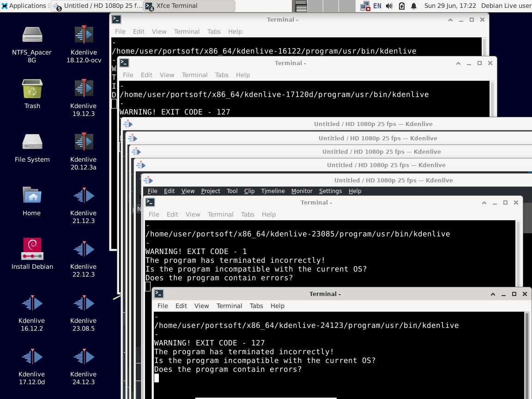Open Help menu in kdenlive-16122 terminal
The width and height of the screenshot is (532, 399).
click(x=235, y=31)
